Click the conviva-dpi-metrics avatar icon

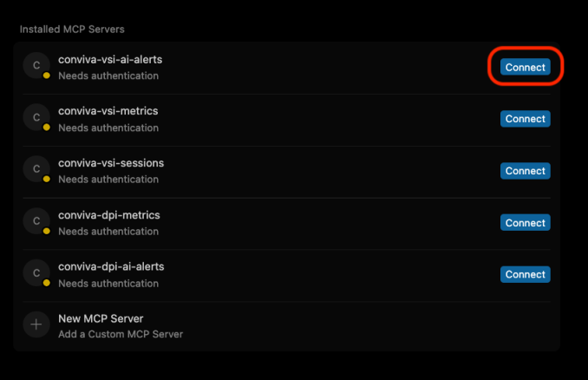click(36, 222)
